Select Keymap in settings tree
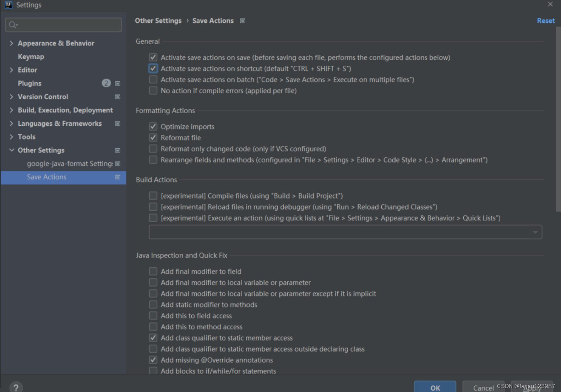This screenshot has height=392, width=561. coord(31,57)
